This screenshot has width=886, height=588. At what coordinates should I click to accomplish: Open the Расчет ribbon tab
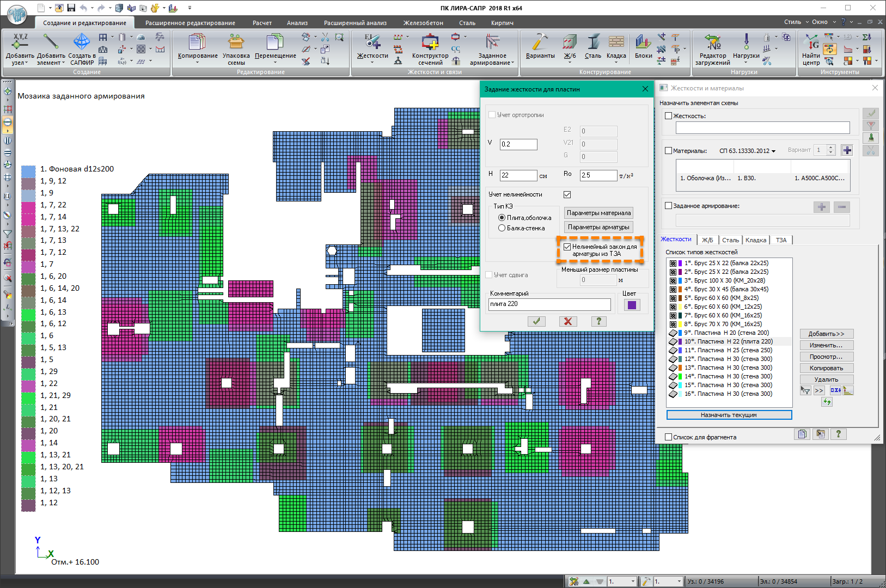coord(262,23)
